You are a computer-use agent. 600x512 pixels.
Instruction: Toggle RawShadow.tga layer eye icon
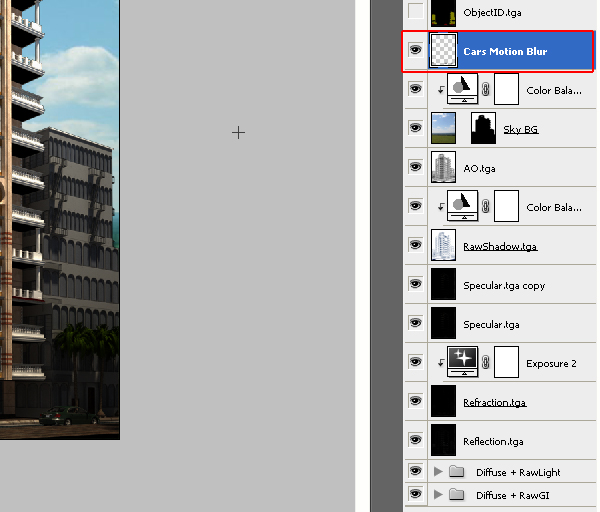pos(416,245)
